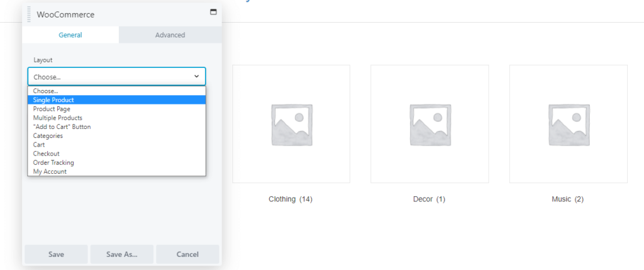Click the Clothing category placeholder image
Viewport: 644px width, 270px height.
[291, 124]
